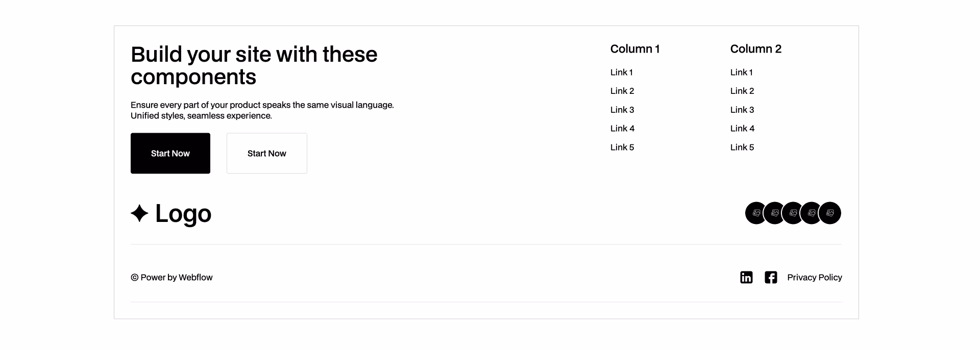Image resolution: width=980 pixels, height=350 pixels.
Task: Click the middle circular social media icon
Action: (793, 213)
